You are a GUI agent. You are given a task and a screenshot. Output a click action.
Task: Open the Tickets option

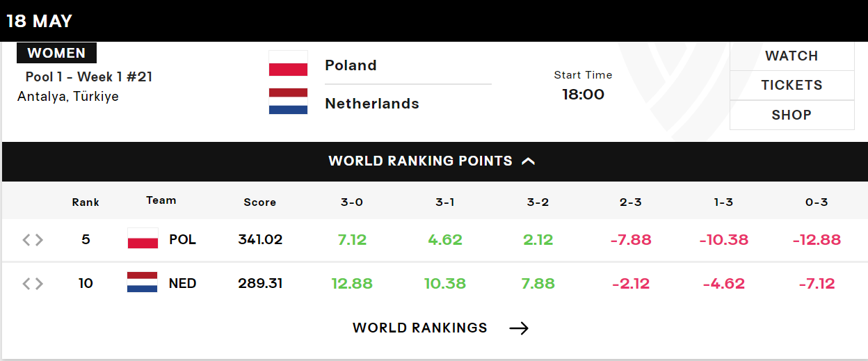coord(791,85)
